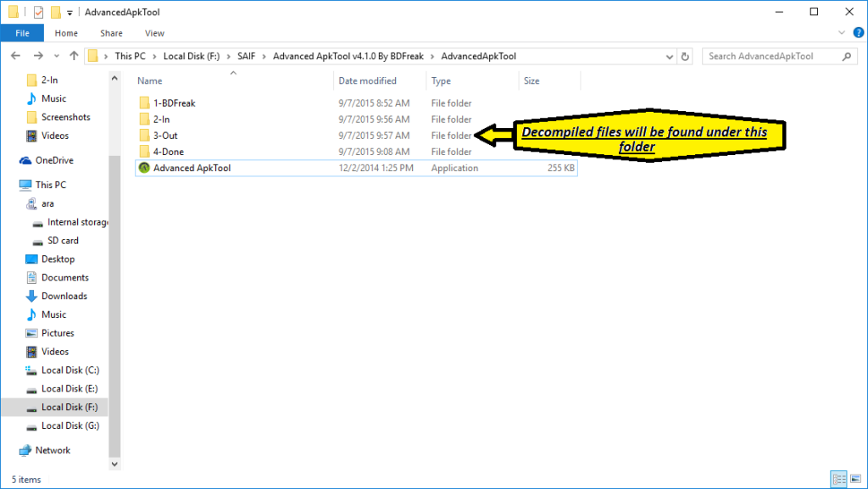This screenshot has height=489, width=868.
Task: Open the Customize Quick Access Toolbar dropdown
Action: pos(70,12)
